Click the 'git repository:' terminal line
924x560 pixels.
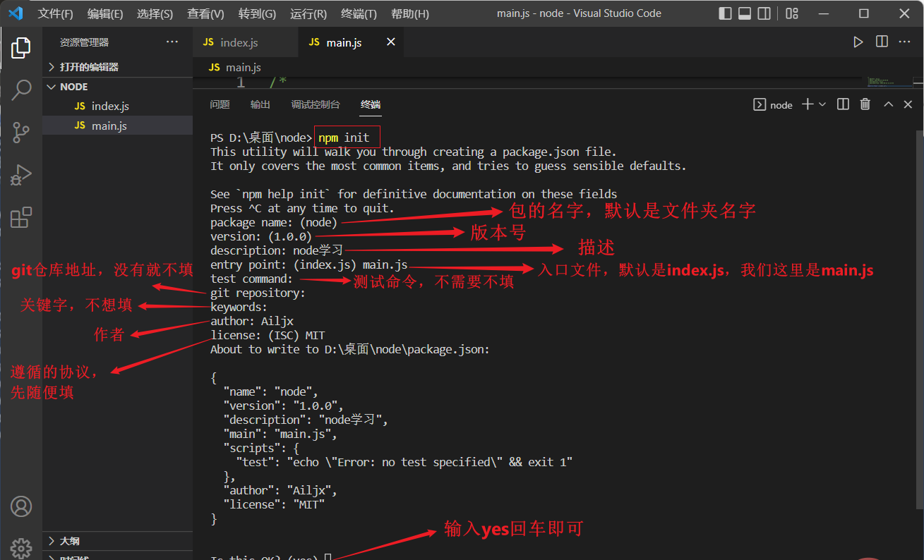click(258, 293)
